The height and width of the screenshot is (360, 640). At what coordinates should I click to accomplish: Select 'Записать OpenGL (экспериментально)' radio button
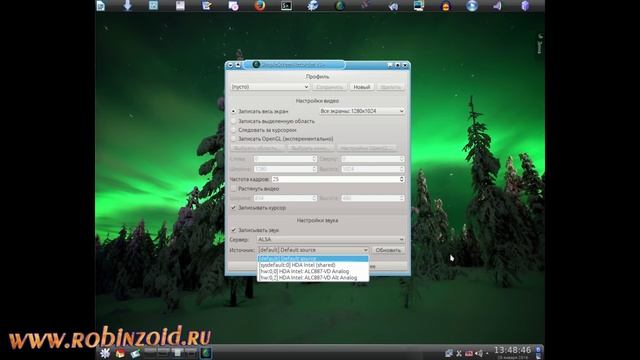pyautogui.click(x=233, y=139)
